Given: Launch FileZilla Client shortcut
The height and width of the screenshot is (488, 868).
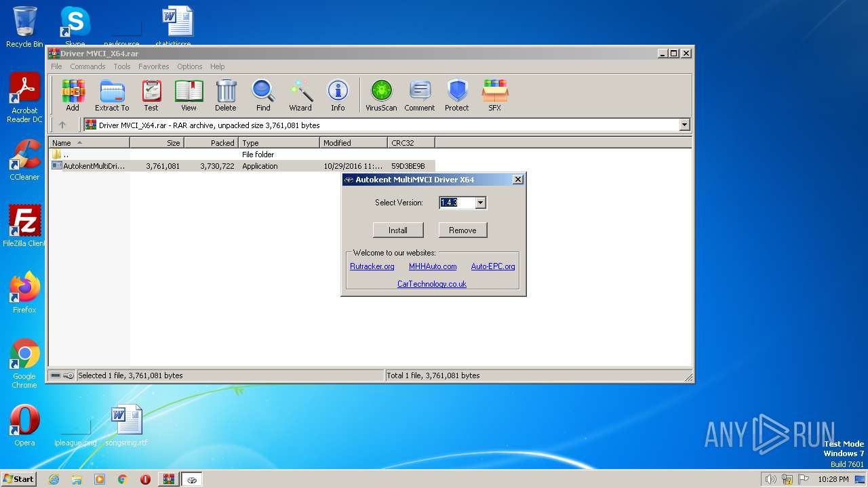Looking at the screenshot, I should (x=24, y=226).
